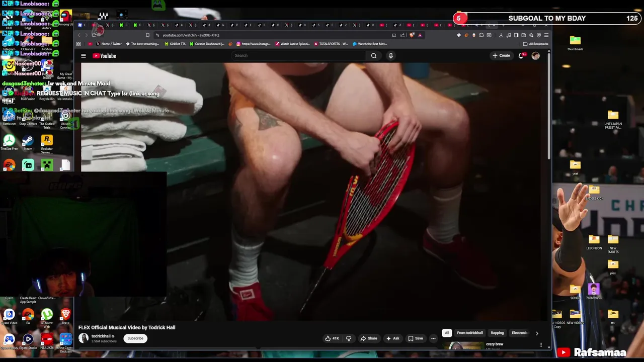This screenshot has height=362, width=644.
Task: Open the Watch Latest Episodes bookmark
Action: [x=292, y=44]
